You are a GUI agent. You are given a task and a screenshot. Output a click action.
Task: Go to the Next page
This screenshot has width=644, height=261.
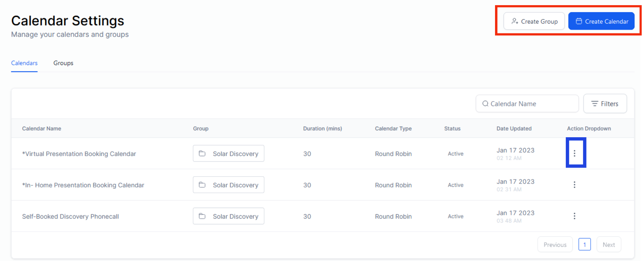pyautogui.click(x=609, y=245)
